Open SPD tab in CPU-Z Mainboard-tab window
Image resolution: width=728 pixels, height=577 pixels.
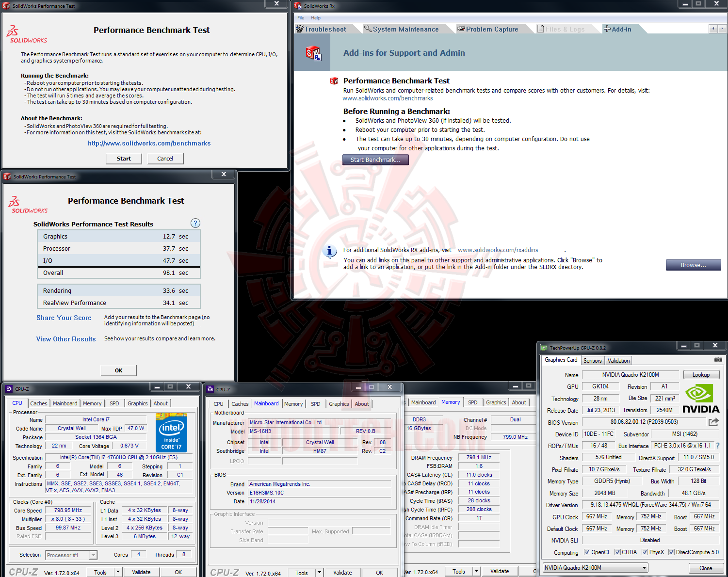[316, 404]
